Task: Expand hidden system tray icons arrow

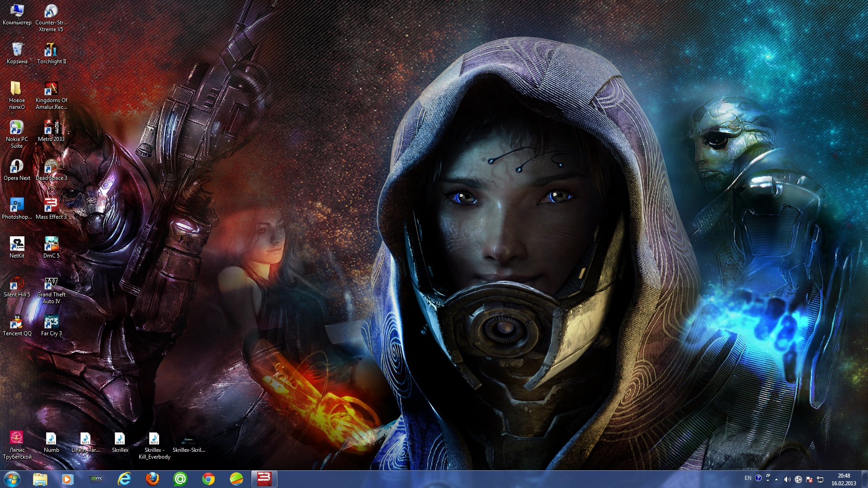Action: pos(777,479)
